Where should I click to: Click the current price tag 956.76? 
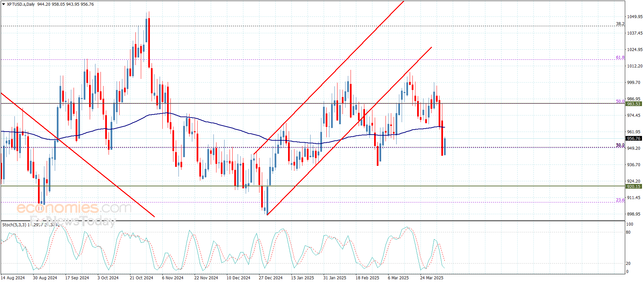point(634,138)
